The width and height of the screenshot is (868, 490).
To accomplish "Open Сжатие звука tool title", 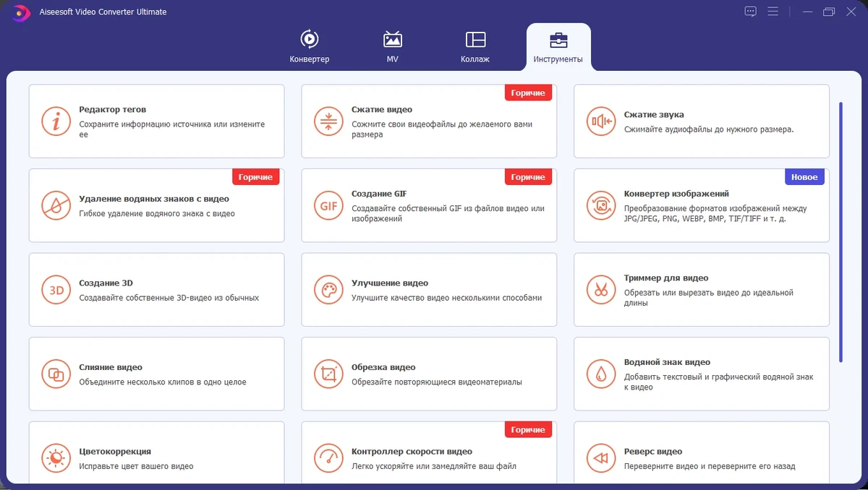I will point(654,115).
